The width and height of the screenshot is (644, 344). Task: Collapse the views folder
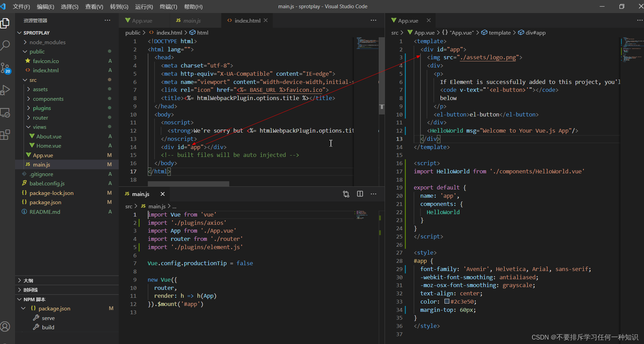(x=29, y=127)
